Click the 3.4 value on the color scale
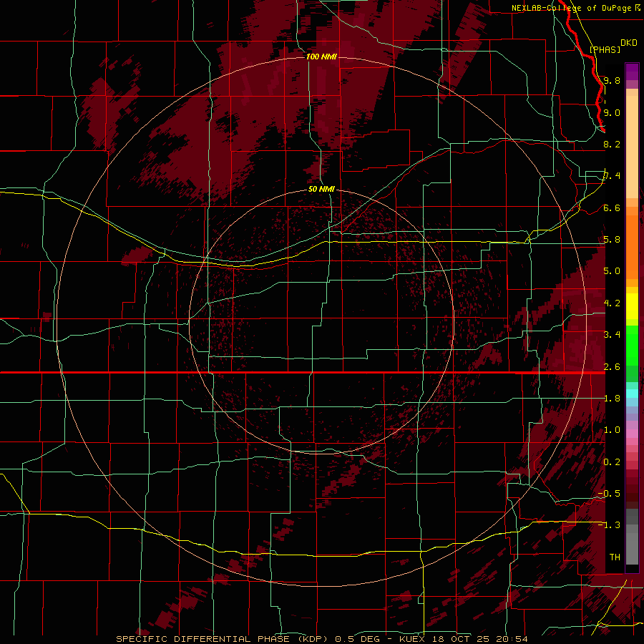 (612, 335)
